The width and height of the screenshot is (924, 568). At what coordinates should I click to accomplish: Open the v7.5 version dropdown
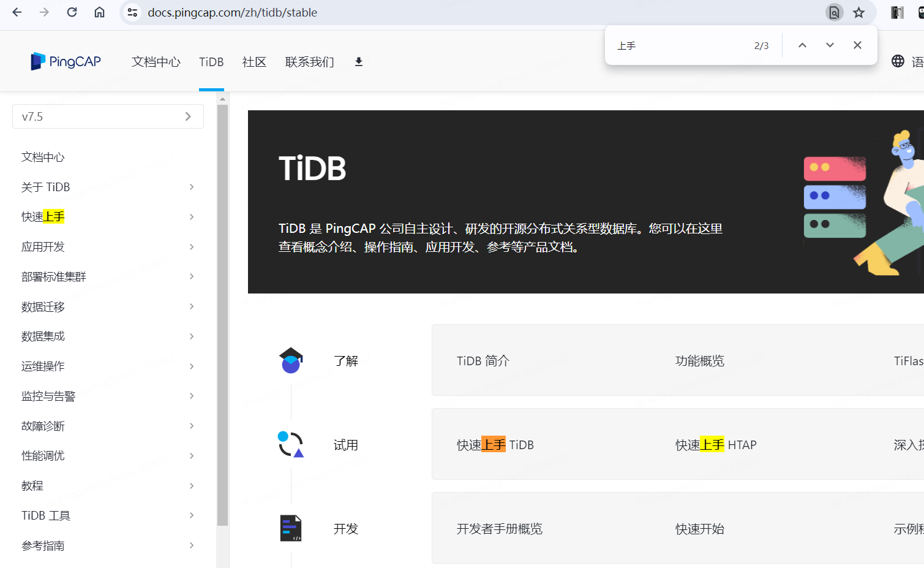tap(108, 116)
